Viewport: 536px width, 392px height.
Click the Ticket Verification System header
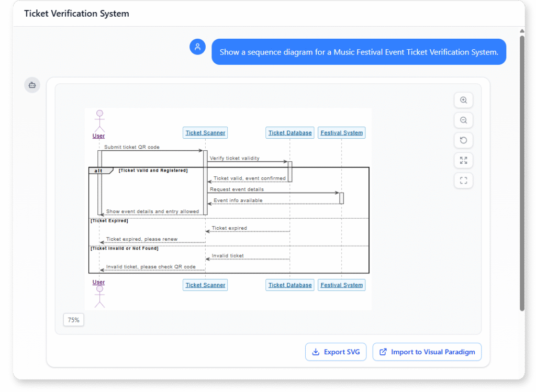76,13
